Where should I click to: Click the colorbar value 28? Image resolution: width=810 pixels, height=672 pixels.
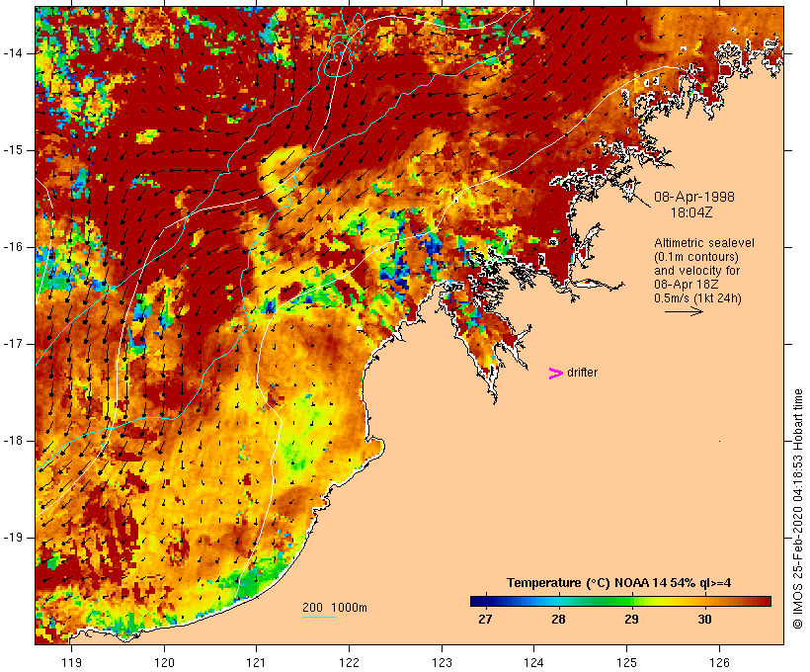[x=558, y=620]
